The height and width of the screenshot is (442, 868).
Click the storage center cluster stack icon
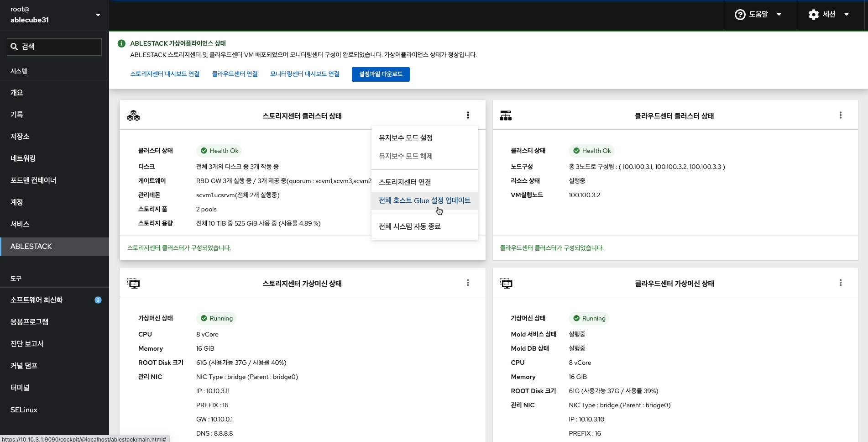[x=134, y=116]
